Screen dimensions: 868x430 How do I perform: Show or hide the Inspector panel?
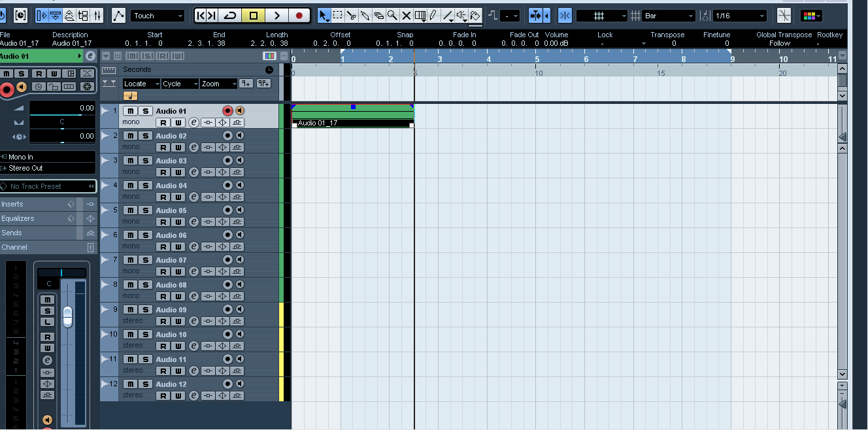coord(41,16)
